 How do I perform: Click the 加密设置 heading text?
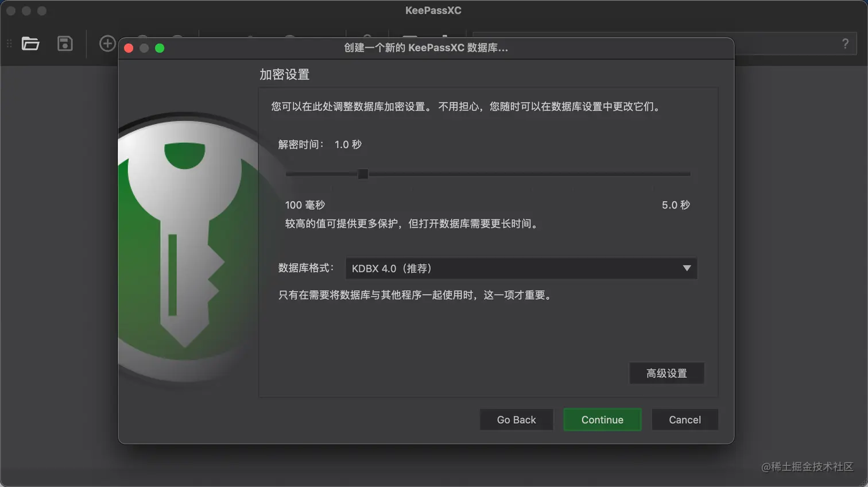coord(284,75)
